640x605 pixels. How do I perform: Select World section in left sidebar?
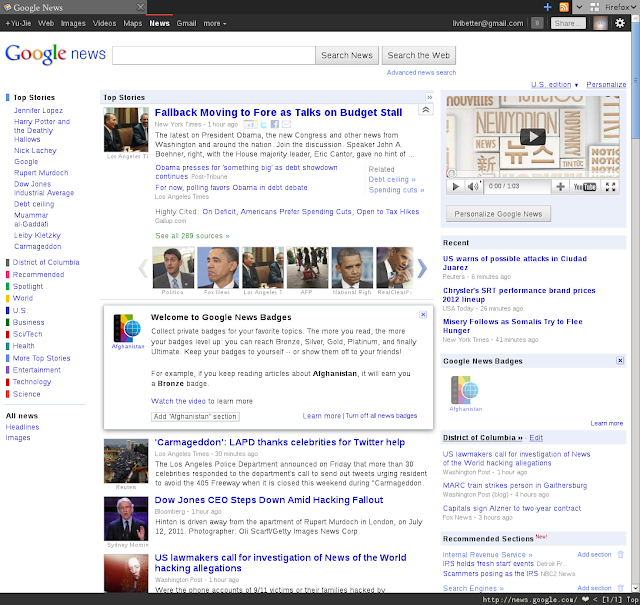[23, 298]
